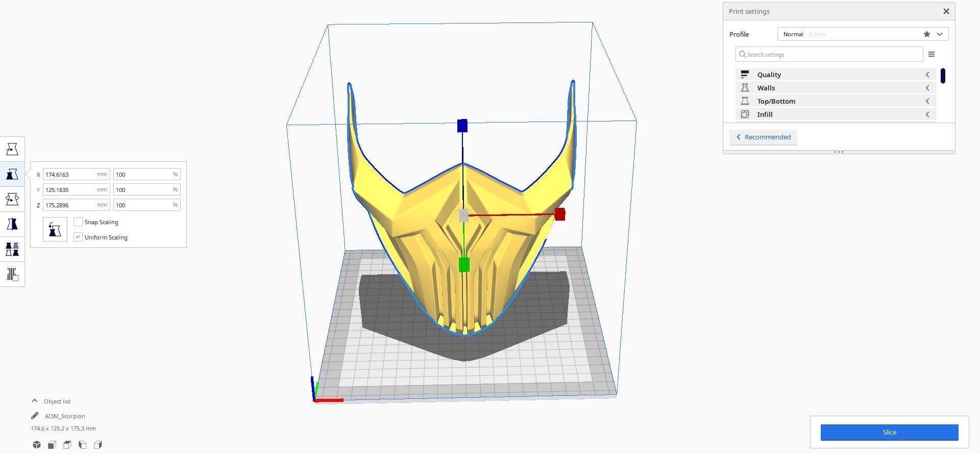The height and width of the screenshot is (454, 980).
Task: Disable Uniform Scaling checkbox
Action: pyautogui.click(x=78, y=237)
